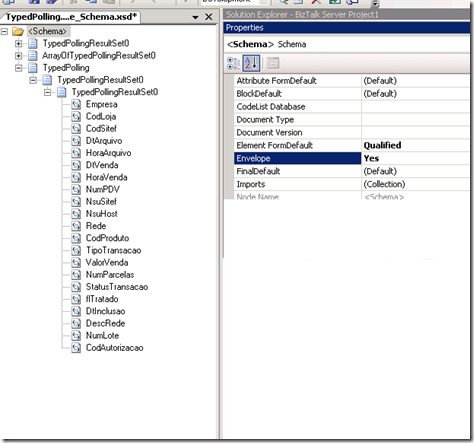The height and width of the screenshot is (443, 474).
Task: Click the Element FormDefault Qualified value
Action: pos(382,145)
